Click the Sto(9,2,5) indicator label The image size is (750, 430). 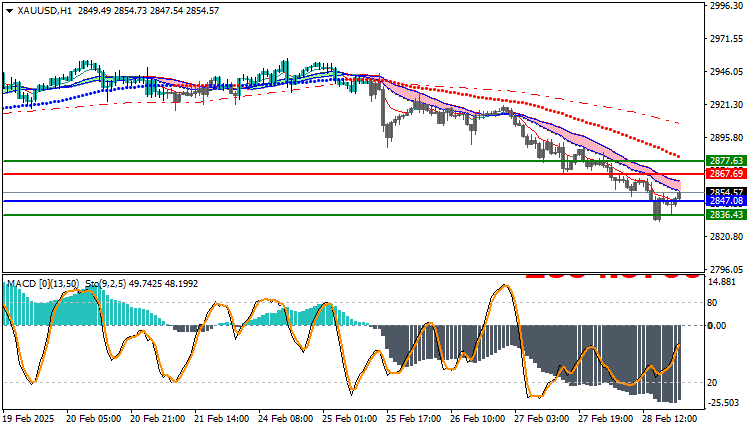pos(105,284)
